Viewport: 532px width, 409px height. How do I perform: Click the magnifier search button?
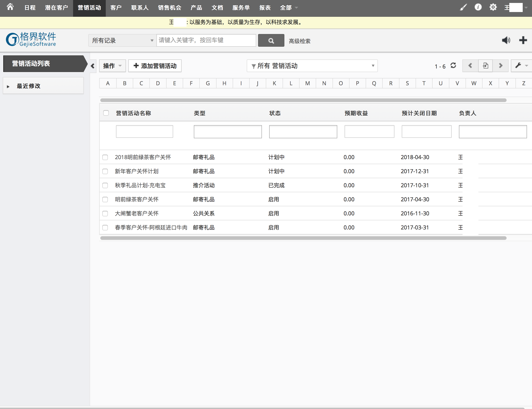(271, 40)
